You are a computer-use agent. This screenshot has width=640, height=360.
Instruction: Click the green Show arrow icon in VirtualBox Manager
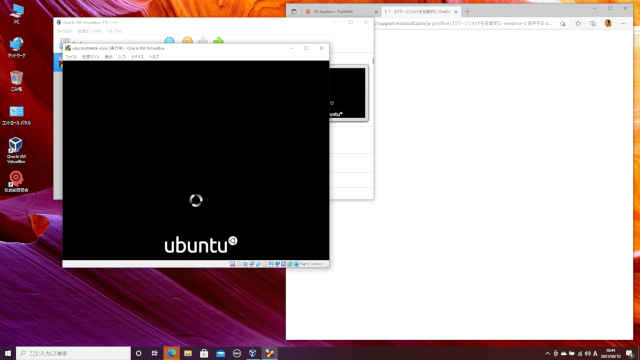(219, 40)
